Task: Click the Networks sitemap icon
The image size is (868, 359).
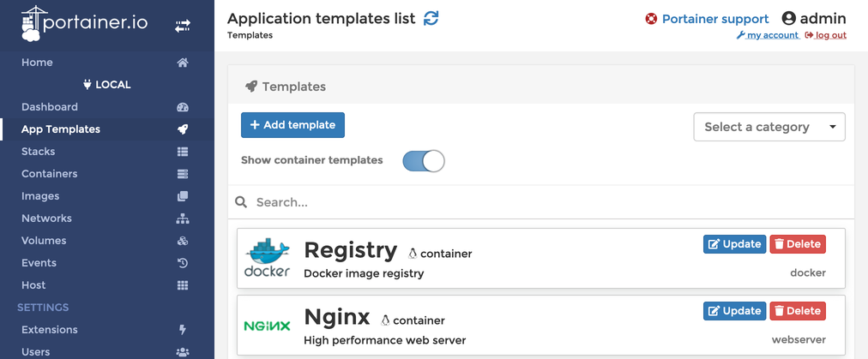Action: point(183,218)
